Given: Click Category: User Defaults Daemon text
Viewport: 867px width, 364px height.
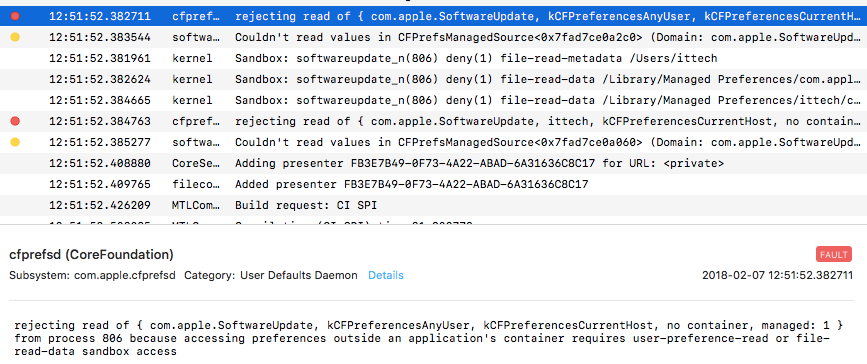Looking at the screenshot, I should (x=271, y=275).
